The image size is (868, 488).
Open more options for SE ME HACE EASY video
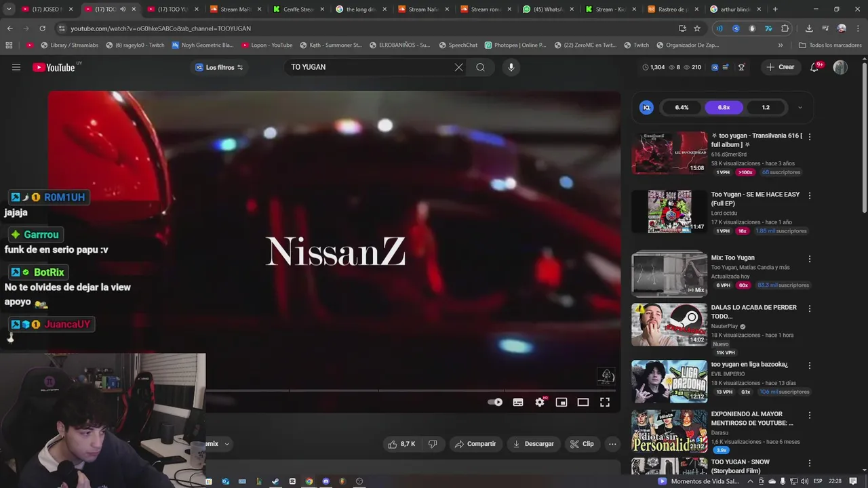pyautogui.click(x=809, y=195)
